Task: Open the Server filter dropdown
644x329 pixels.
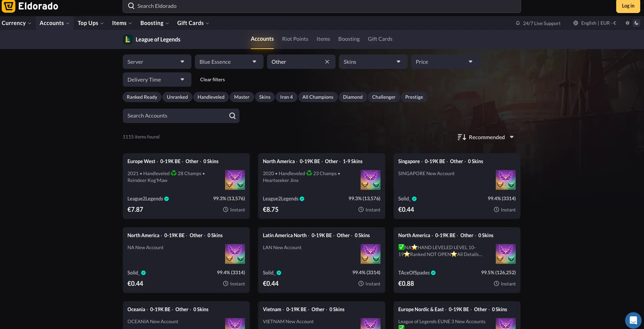Action: 157,62
